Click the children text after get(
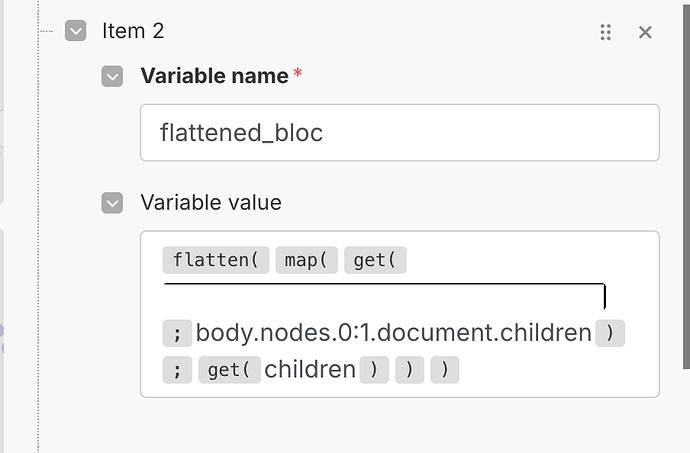This screenshot has height=453, width=690. (x=310, y=369)
